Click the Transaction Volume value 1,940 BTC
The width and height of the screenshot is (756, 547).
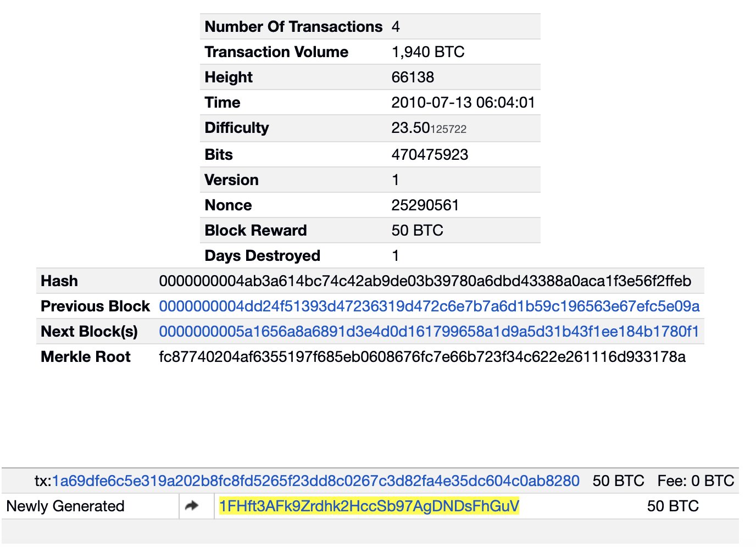[x=428, y=52]
